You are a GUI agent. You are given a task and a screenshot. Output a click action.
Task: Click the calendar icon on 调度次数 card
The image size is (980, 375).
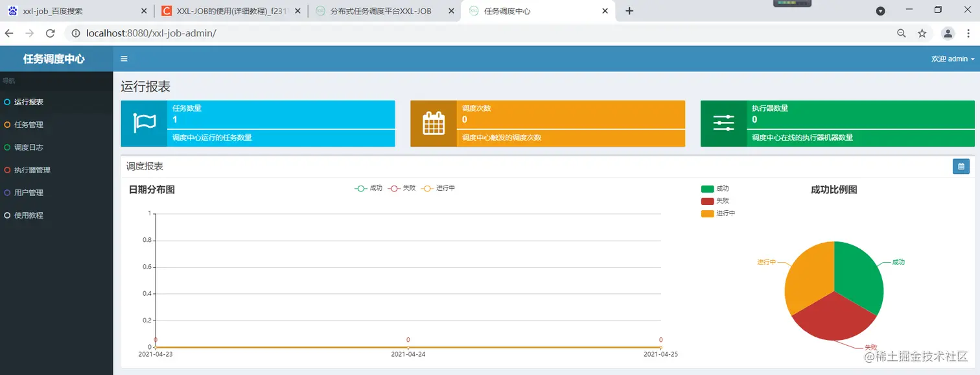(434, 123)
